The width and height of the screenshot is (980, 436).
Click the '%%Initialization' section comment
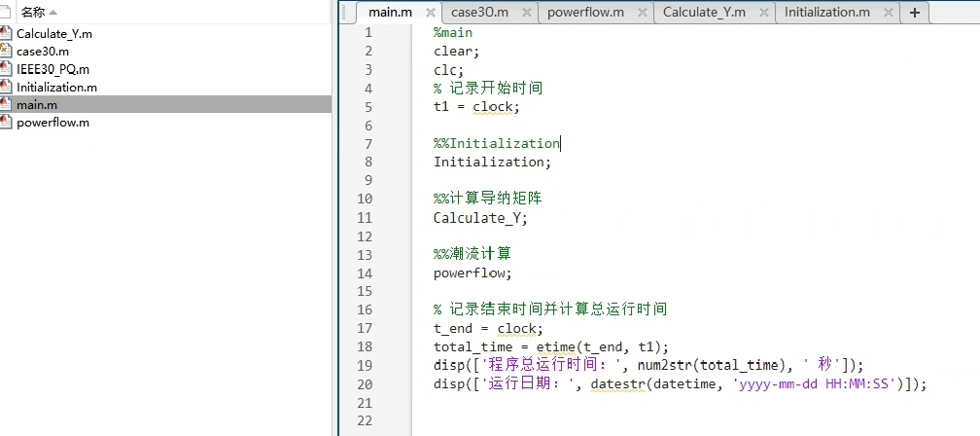pyautogui.click(x=497, y=143)
